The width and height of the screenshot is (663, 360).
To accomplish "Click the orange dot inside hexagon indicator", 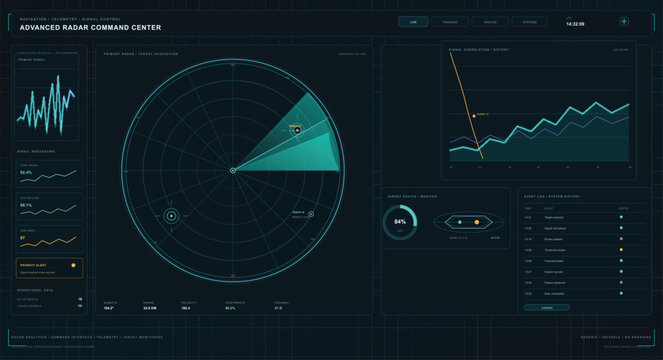I will 477,222.
